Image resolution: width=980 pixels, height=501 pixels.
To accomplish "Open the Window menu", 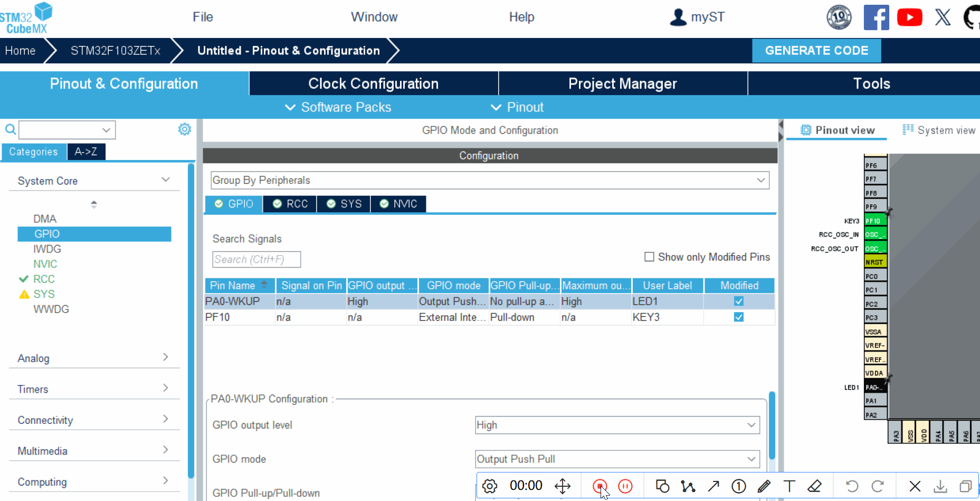I will [x=374, y=17].
